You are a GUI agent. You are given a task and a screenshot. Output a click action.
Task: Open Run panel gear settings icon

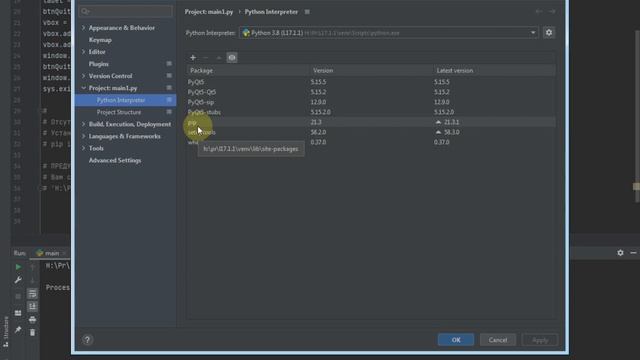coord(620,253)
